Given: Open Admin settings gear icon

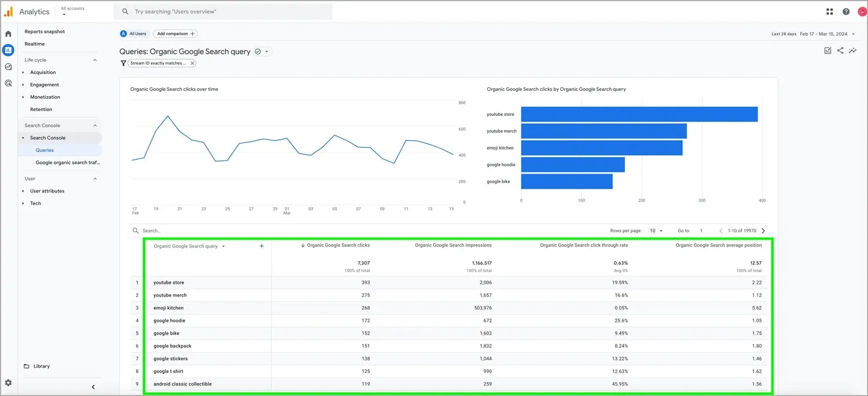Looking at the screenshot, I should 8,383.
